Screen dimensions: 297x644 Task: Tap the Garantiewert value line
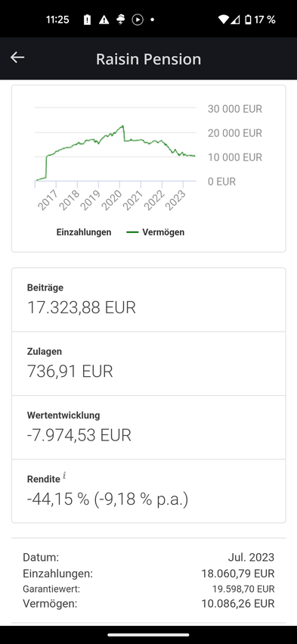click(148, 589)
